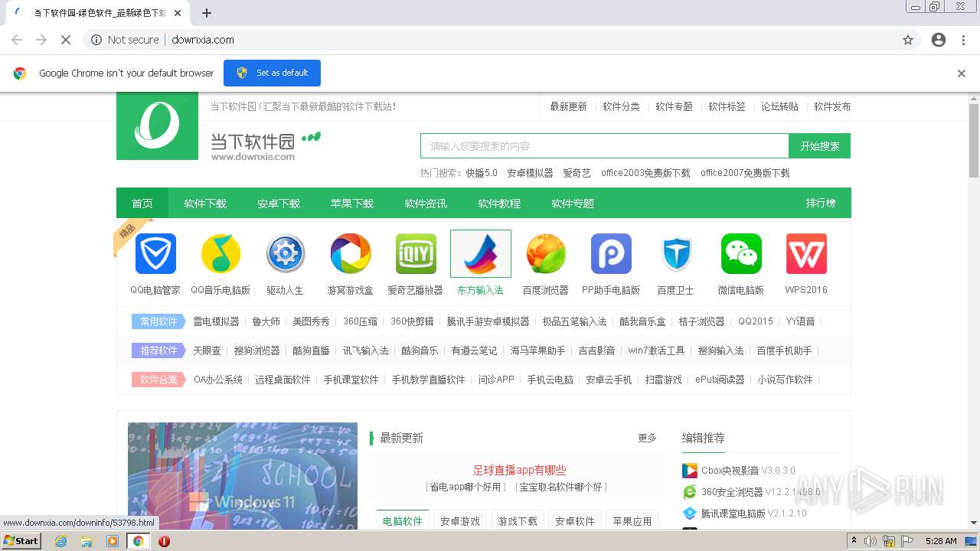The width and height of the screenshot is (980, 551).
Task: Show hidden system tray icons
Action: (x=854, y=541)
